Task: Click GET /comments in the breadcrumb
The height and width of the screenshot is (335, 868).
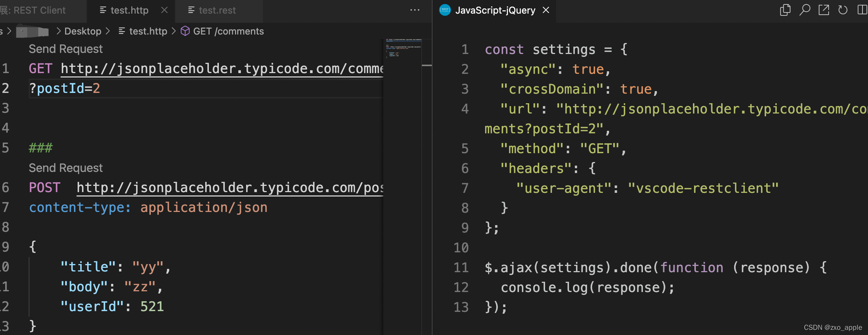Action: [228, 31]
